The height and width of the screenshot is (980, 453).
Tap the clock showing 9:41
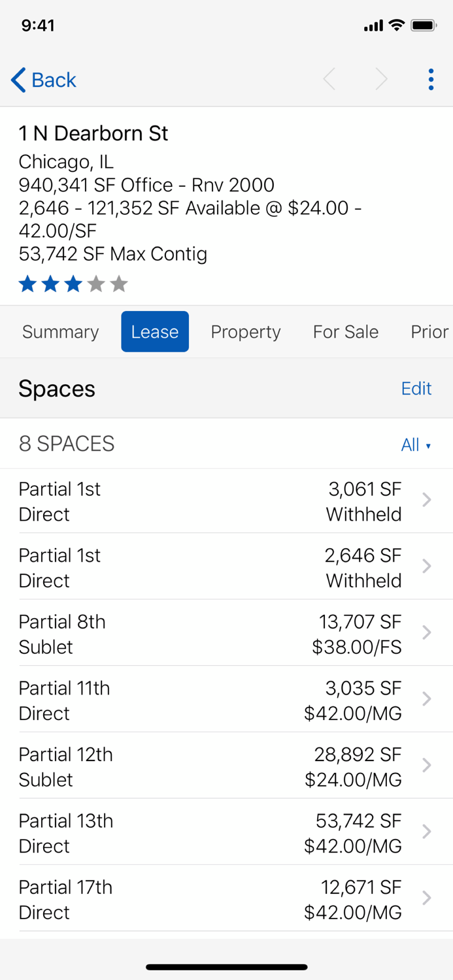click(34, 25)
